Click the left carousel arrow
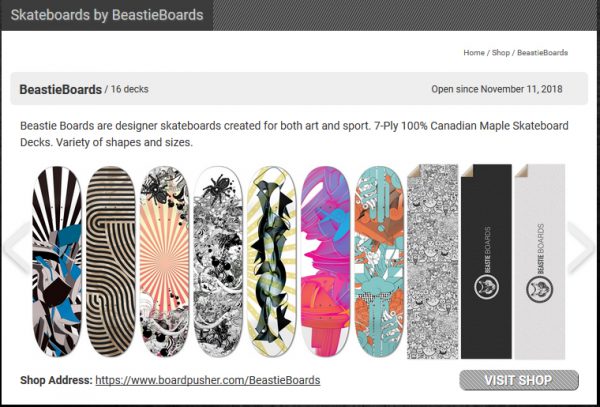 [17, 247]
